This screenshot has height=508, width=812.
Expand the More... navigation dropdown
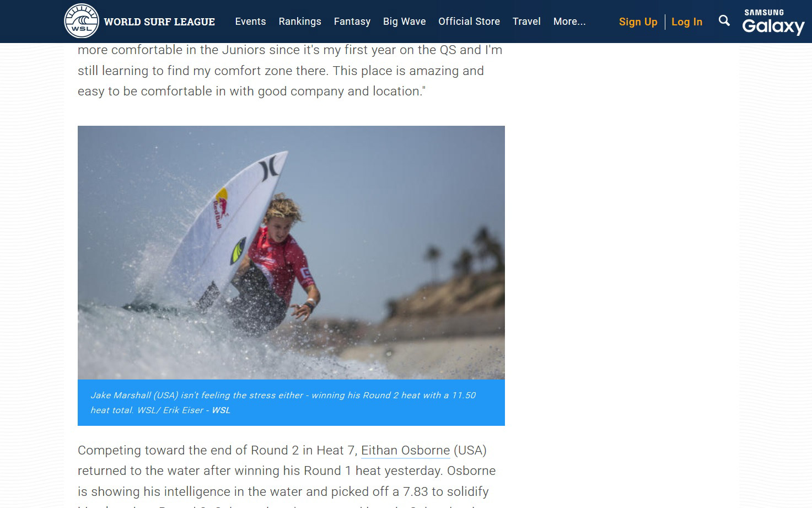point(569,22)
